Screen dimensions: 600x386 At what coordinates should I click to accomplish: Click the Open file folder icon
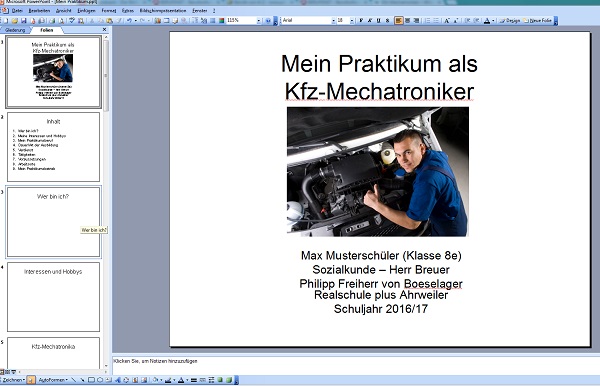click(14, 21)
